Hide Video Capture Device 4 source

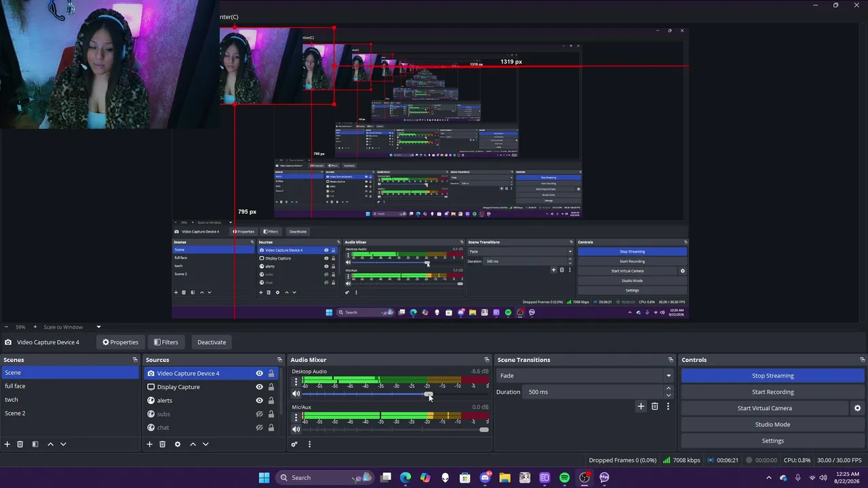point(259,373)
